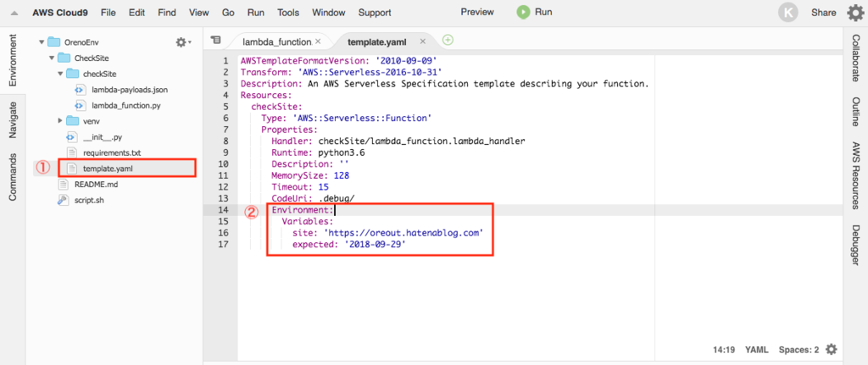The height and width of the screenshot is (365, 868).
Task: Open the Edit menu
Action: pos(136,12)
